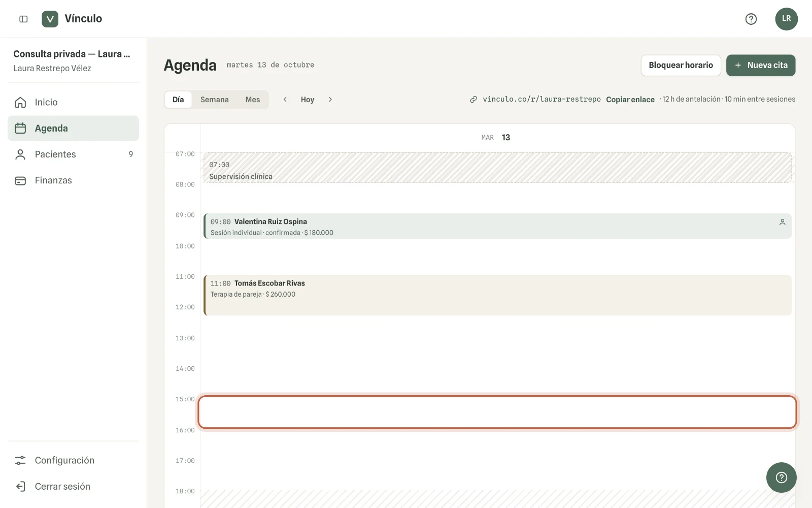Click the Bloquear horario button
Screen dimensions: 812x508
coord(681,66)
